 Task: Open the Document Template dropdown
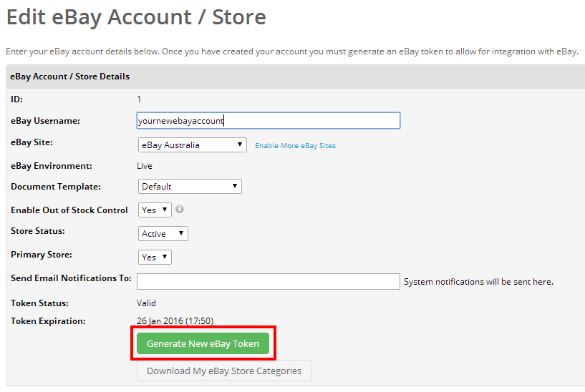[x=190, y=186]
